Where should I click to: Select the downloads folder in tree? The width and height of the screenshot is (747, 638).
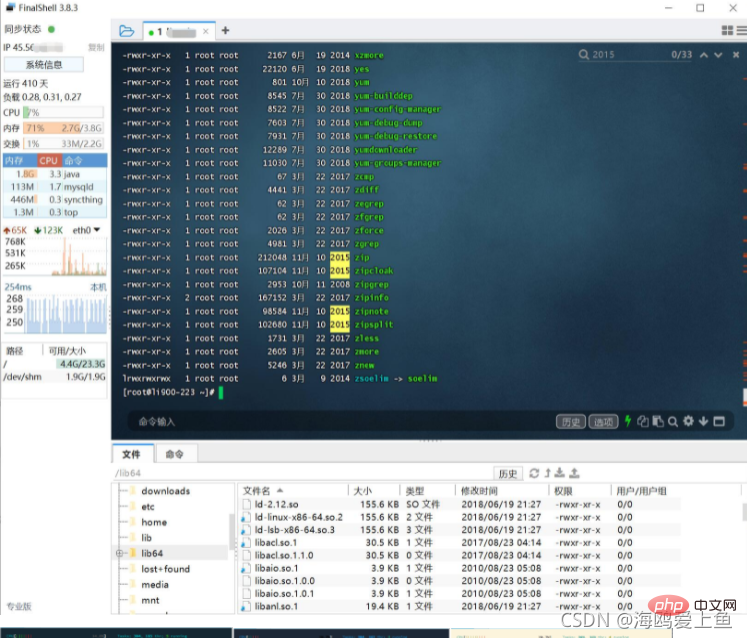[x=165, y=491]
